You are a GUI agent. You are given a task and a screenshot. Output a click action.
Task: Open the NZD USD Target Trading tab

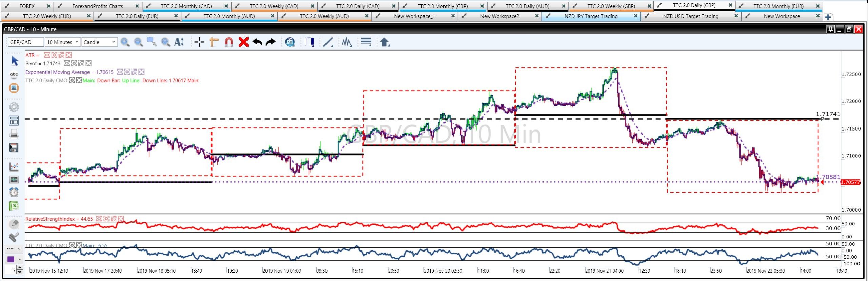click(x=690, y=16)
